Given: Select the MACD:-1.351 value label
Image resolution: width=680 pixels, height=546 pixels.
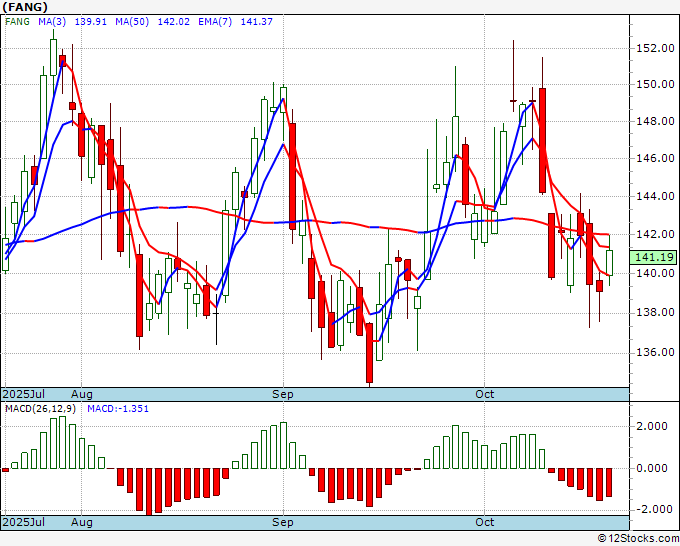Looking at the screenshot, I should (116, 409).
